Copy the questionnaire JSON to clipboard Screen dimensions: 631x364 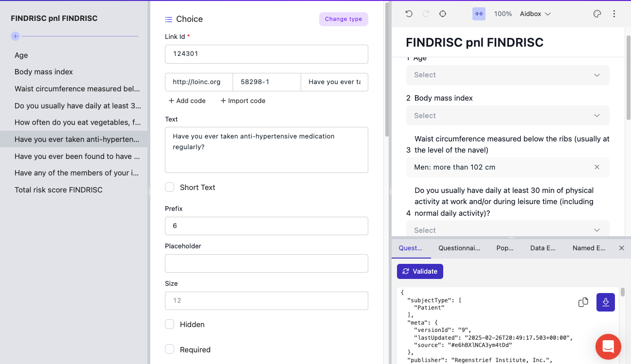(x=583, y=302)
